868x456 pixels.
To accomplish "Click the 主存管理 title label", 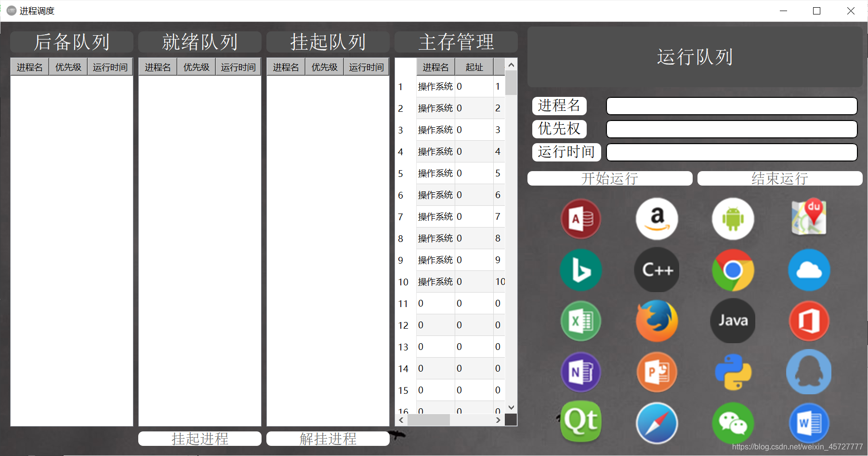I will pos(456,42).
